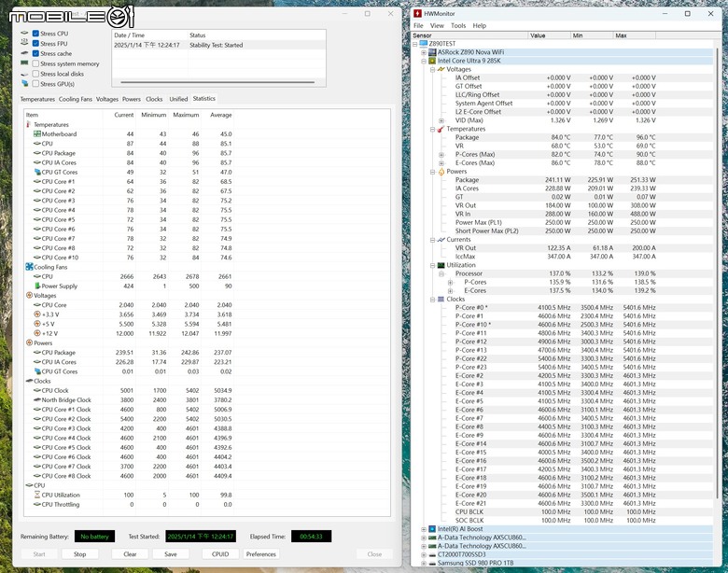Click the Cooling Fans section fan icon
Image resolution: width=728 pixels, height=573 pixels.
29,267
